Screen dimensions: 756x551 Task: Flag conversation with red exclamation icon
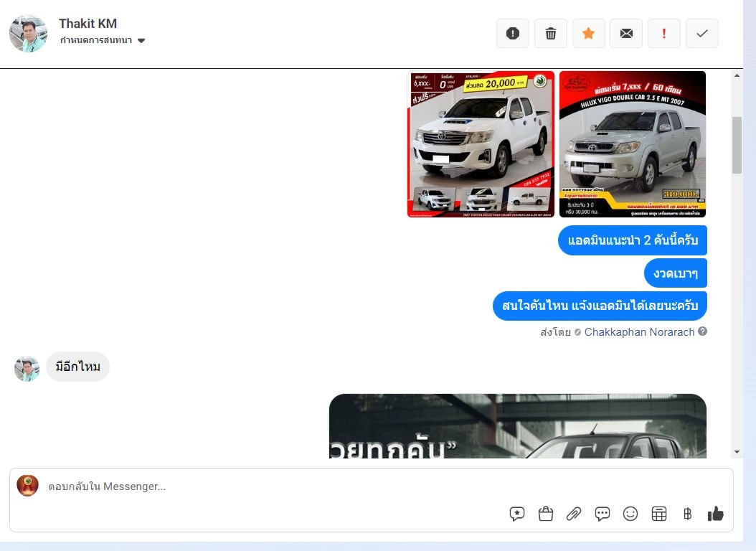(664, 33)
